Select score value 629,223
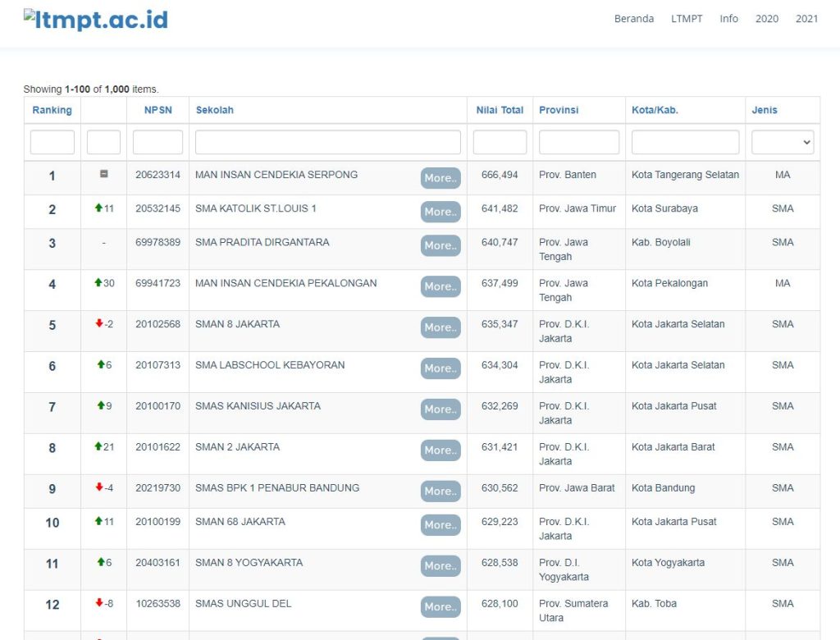The height and width of the screenshot is (640, 840). coord(500,522)
